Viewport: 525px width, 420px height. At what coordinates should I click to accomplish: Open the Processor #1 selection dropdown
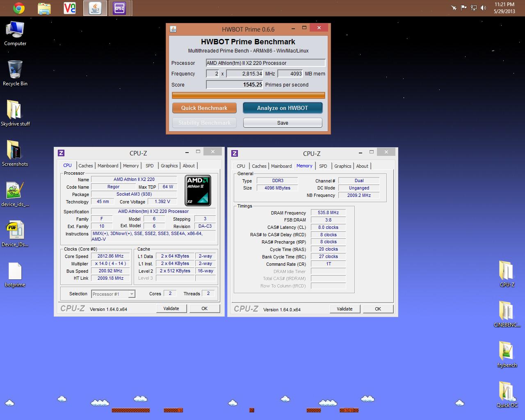pos(113,294)
